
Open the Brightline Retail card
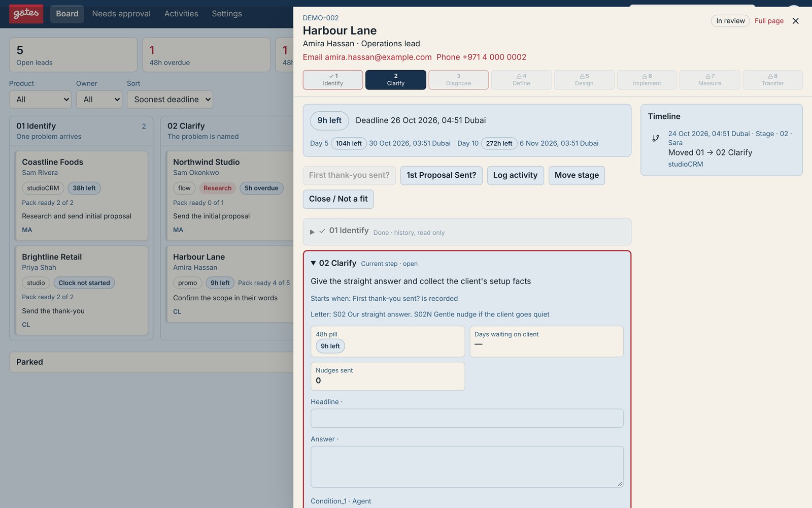81,291
